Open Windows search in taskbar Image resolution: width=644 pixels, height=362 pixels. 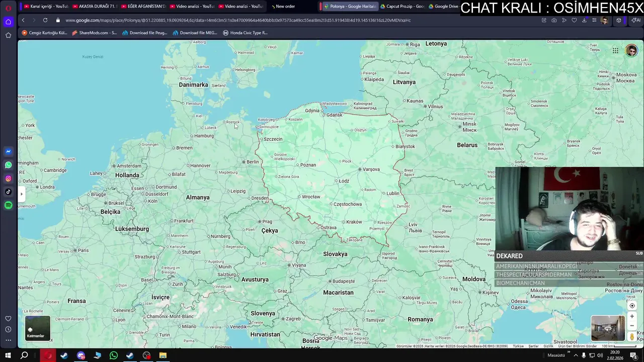coord(24,355)
